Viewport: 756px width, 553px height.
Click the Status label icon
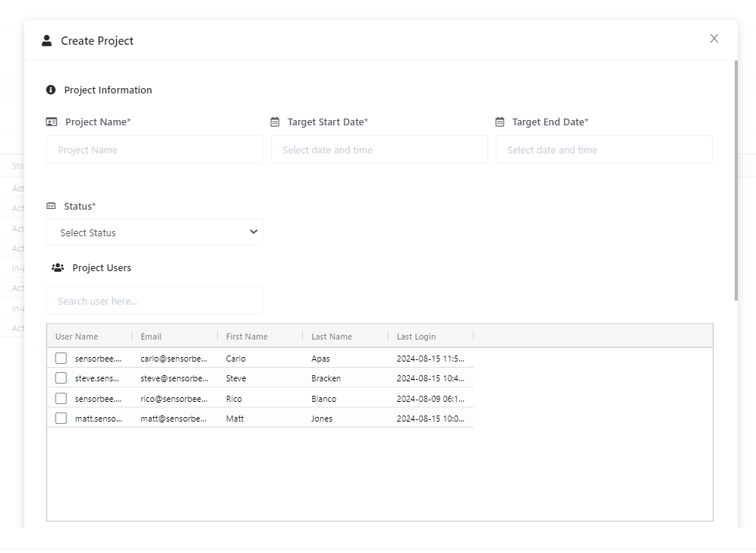click(51, 206)
